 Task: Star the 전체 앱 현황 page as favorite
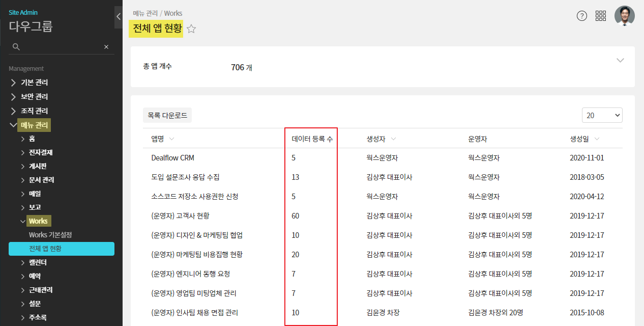tap(191, 29)
